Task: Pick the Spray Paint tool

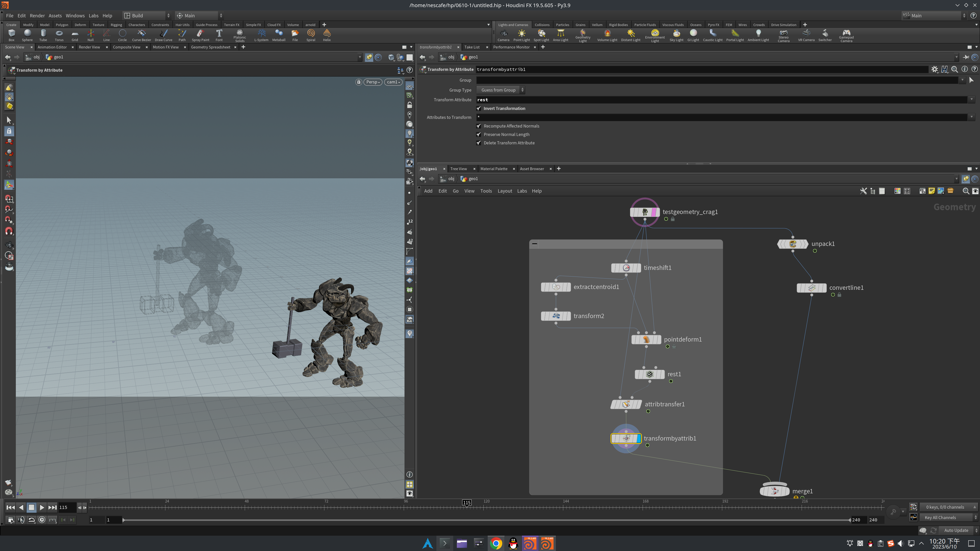Action: (201, 35)
